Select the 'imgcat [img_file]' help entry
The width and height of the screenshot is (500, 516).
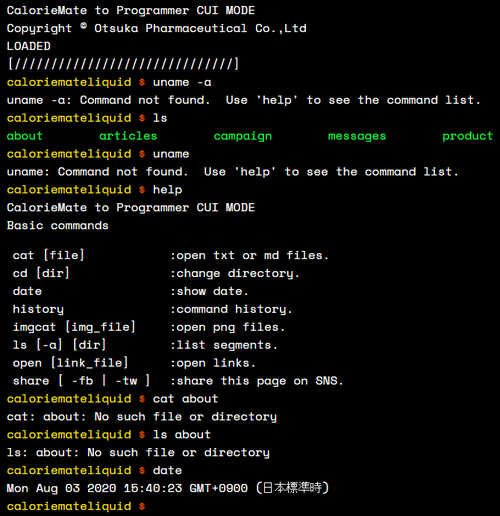pyautogui.click(x=74, y=327)
